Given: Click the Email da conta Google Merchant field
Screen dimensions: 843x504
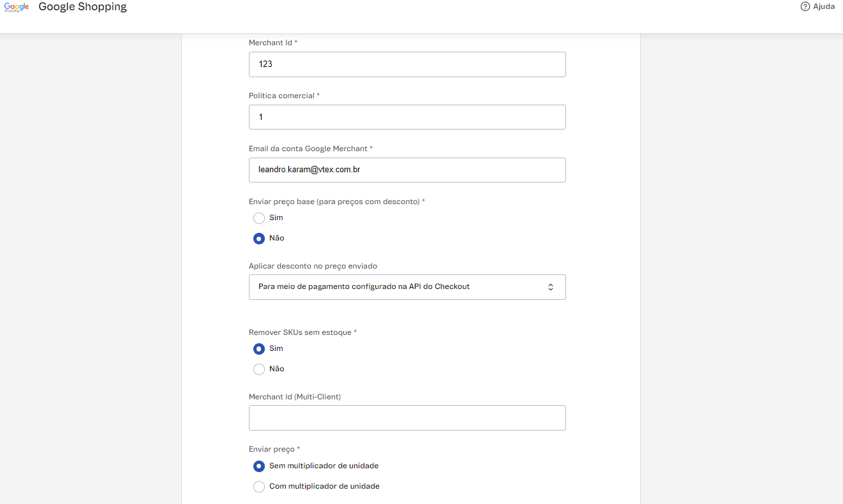Looking at the screenshot, I should [x=407, y=170].
